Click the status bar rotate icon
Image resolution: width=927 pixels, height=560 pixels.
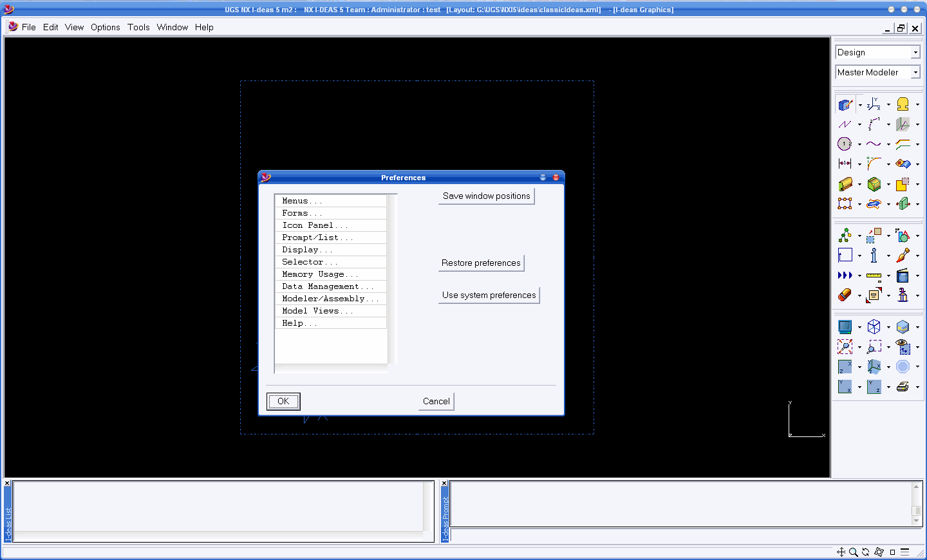tap(866, 552)
